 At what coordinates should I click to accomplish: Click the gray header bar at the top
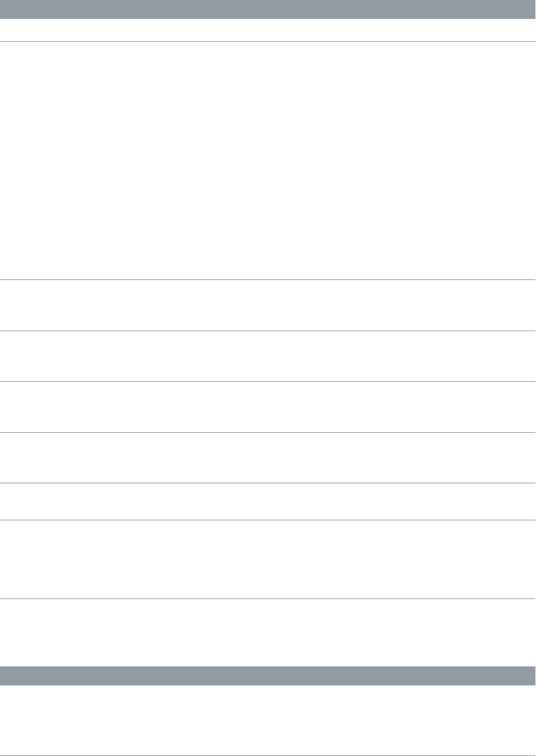[268, 9]
